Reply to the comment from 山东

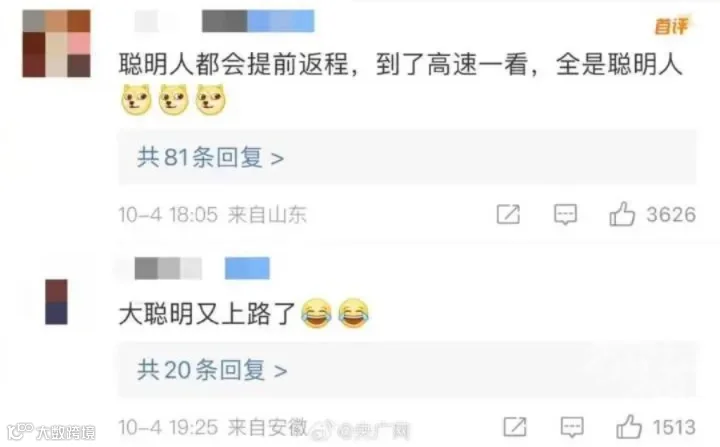click(565, 215)
